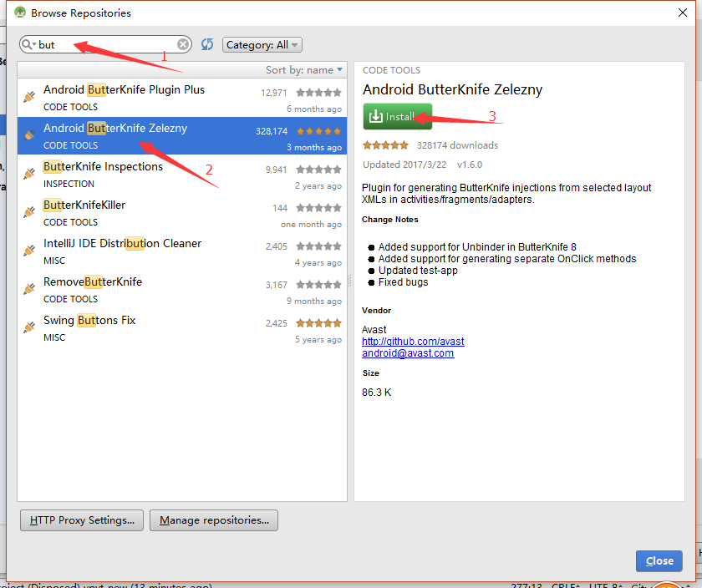Viewport: 702px width, 588px height.
Task: Open the github.com/avast vendor link
Action: (x=413, y=342)
